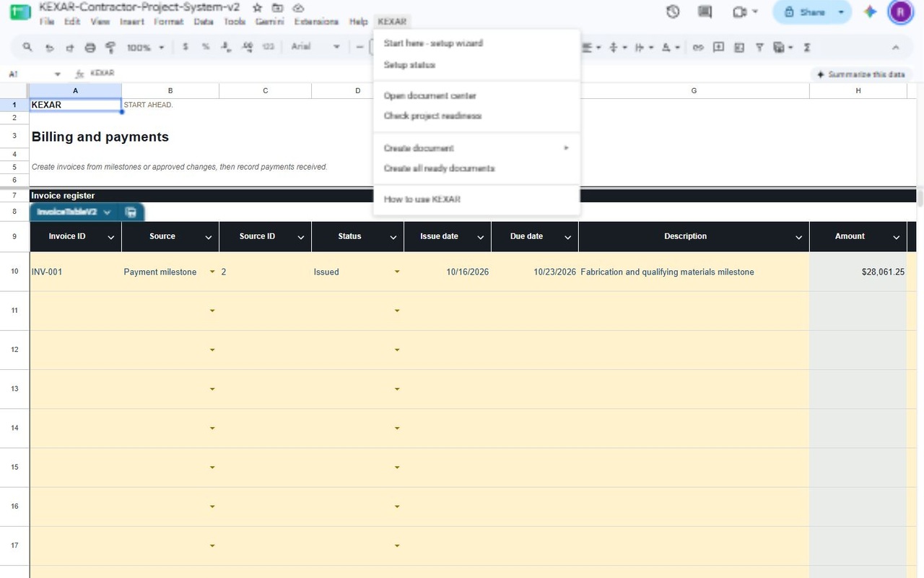Open Source dropdown for INV-001 row
924x578 pixels.
tap(212, 272)
